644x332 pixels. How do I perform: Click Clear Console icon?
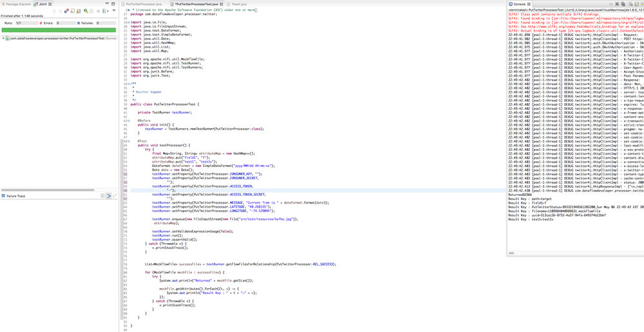pyautogui.click(x=630, y=4)
